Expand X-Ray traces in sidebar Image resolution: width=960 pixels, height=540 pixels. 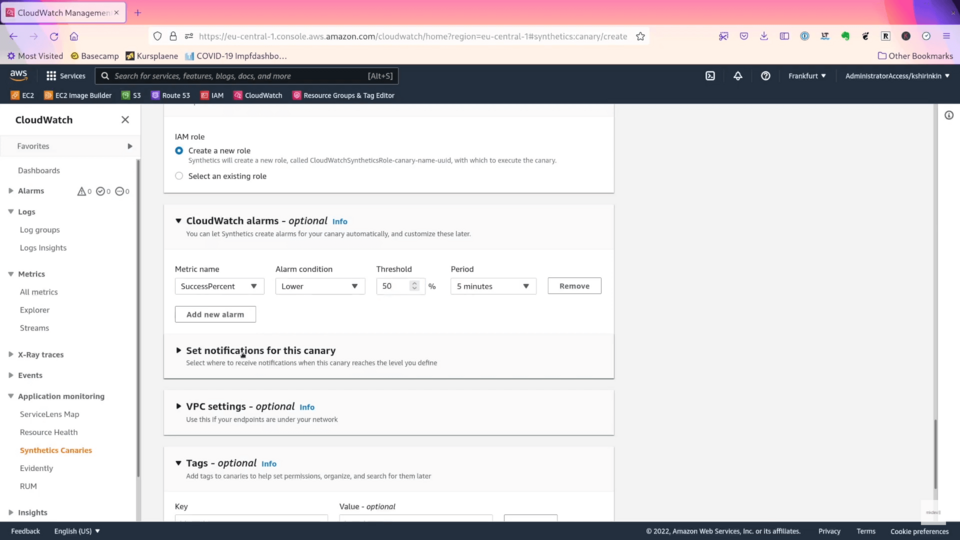point(10,354)
